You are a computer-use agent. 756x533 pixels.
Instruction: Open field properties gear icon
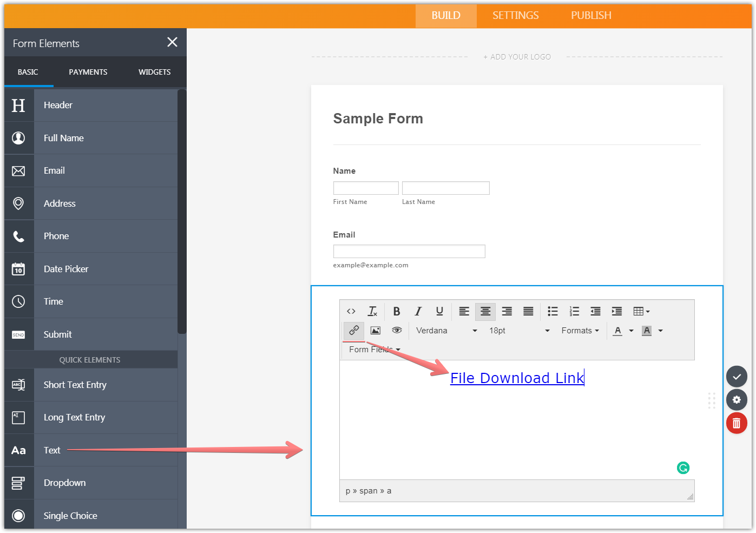(737, 400)
